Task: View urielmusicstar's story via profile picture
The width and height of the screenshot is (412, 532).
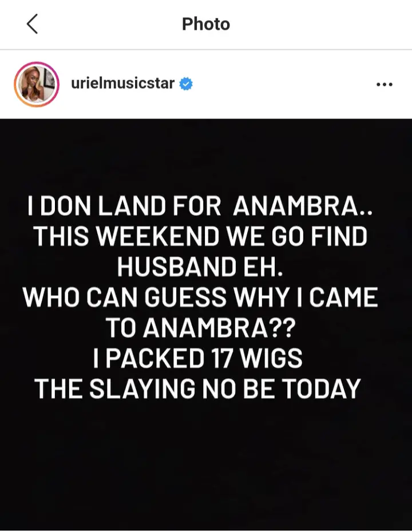Action: pyautogui.click(x=37, y=84)
